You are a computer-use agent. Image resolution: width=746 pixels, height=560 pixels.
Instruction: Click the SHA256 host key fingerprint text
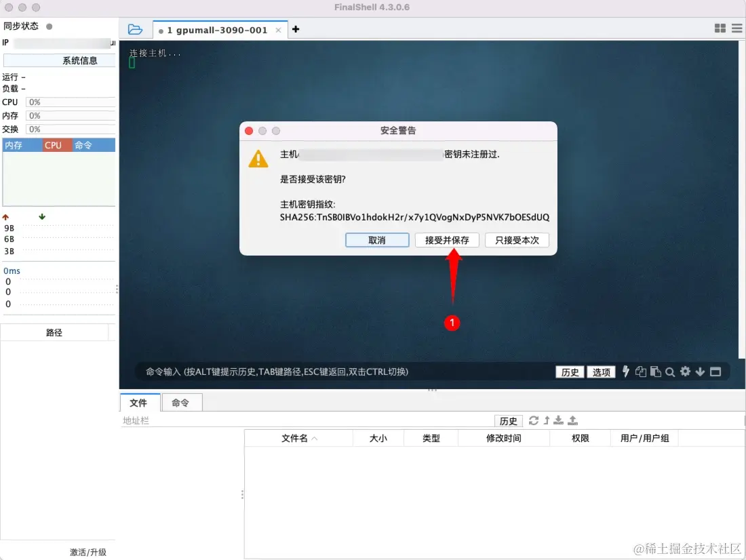tap(414, 217)
